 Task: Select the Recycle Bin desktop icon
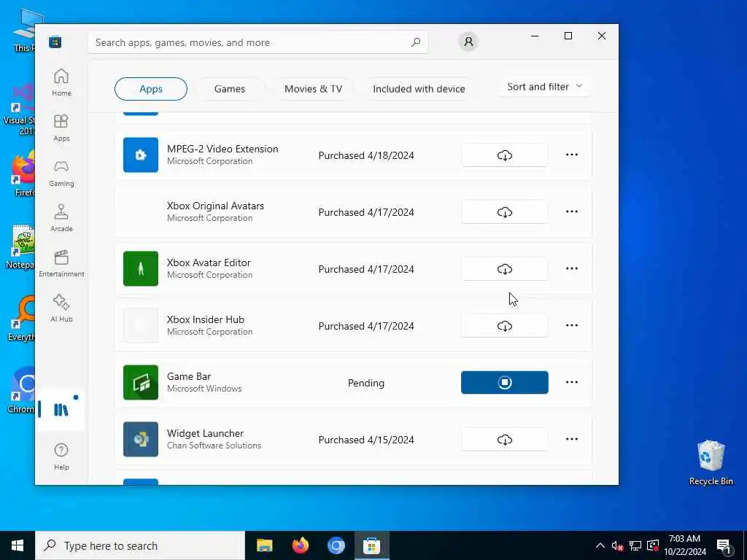click(711, 463)
